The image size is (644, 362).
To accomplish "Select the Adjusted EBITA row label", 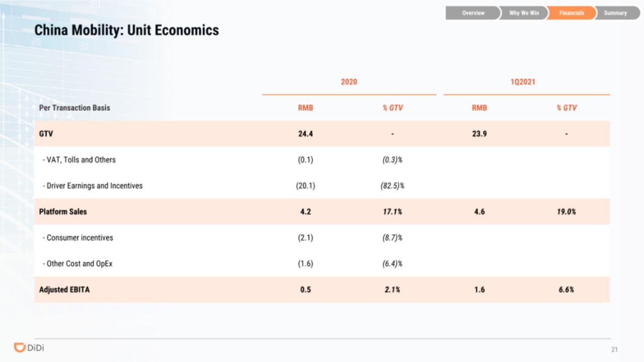I will 64,290.
